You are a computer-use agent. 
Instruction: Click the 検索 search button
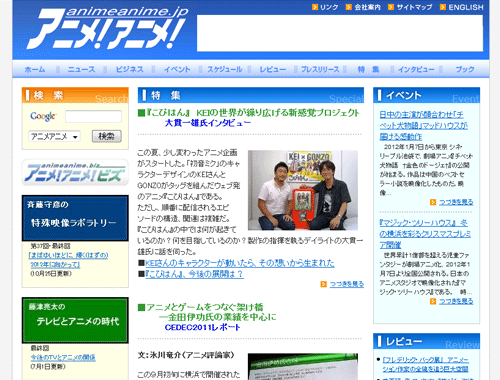point(107,136)
